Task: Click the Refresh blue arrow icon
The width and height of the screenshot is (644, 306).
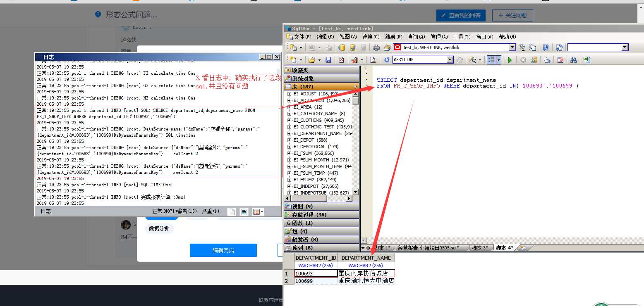Action: (386, 60)
